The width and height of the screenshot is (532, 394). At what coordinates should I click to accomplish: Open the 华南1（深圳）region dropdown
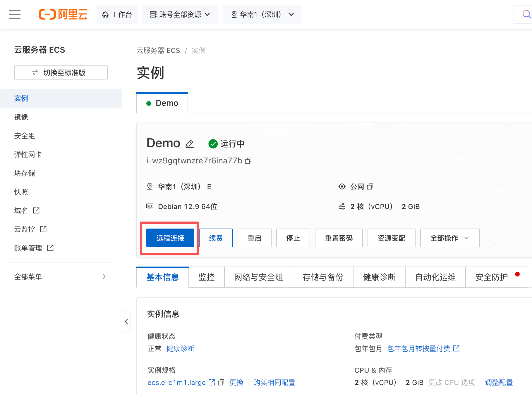click(262, 14)
